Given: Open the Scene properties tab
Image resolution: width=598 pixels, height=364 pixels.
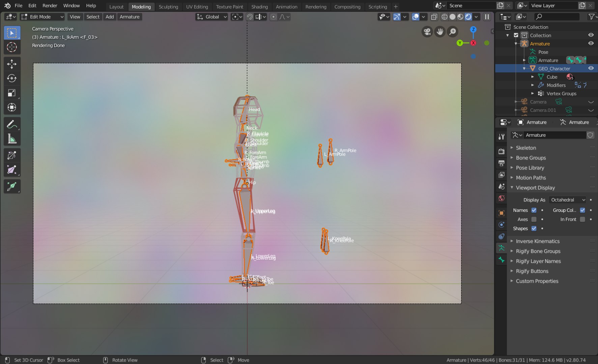Looking at the screenshot, I should [x=502, y=186].
